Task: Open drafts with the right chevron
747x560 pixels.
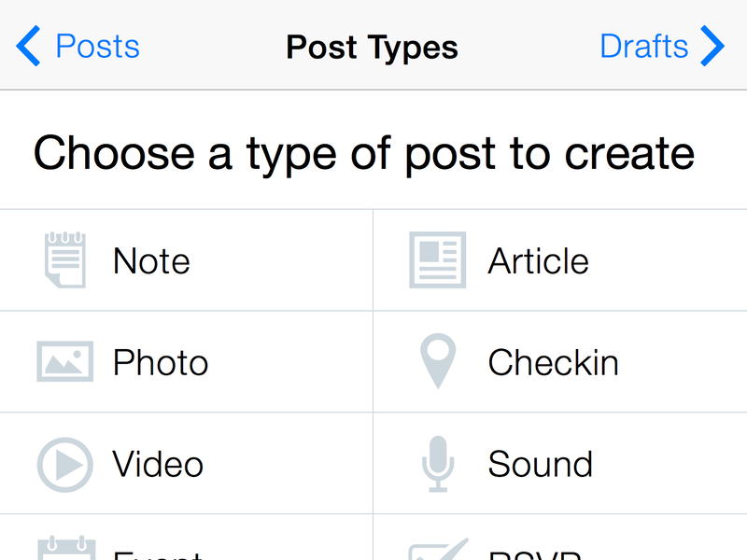Action: (x=712, y=46)
